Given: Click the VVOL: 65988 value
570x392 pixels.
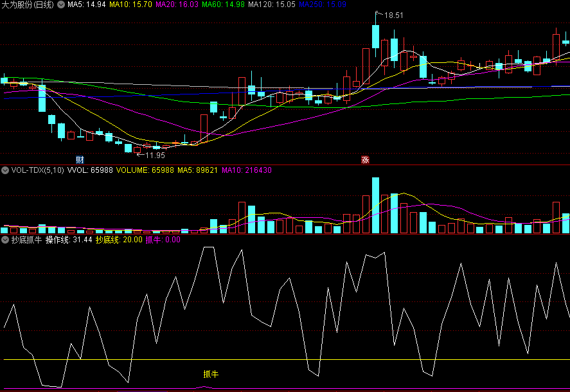Looking at the screenshot, I should click(90, 170).
